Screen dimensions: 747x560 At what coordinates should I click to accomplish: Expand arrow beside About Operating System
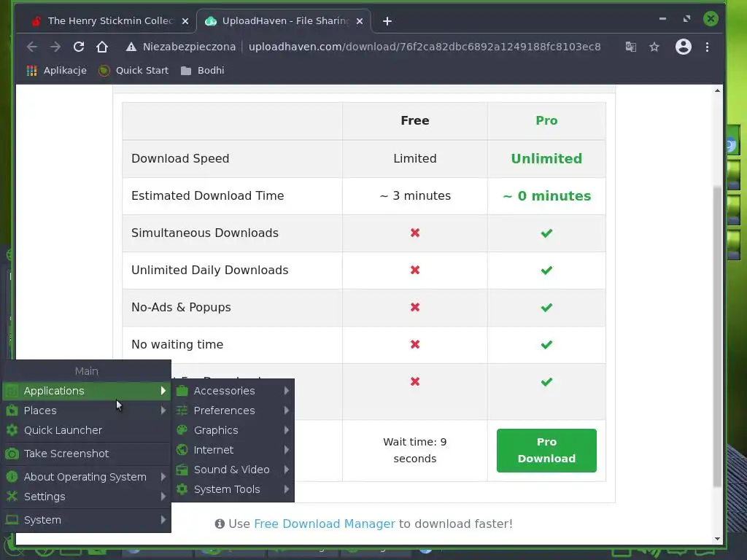[x=163, y=476]
